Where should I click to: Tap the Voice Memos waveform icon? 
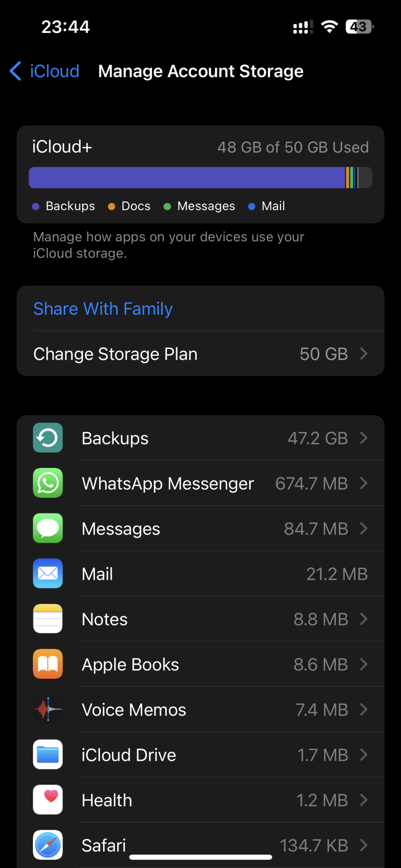48,709
